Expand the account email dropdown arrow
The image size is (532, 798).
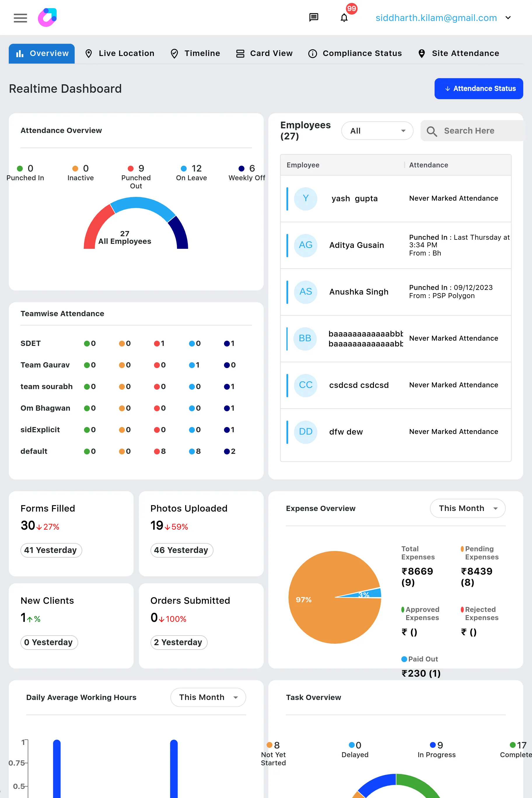point(508,17)
